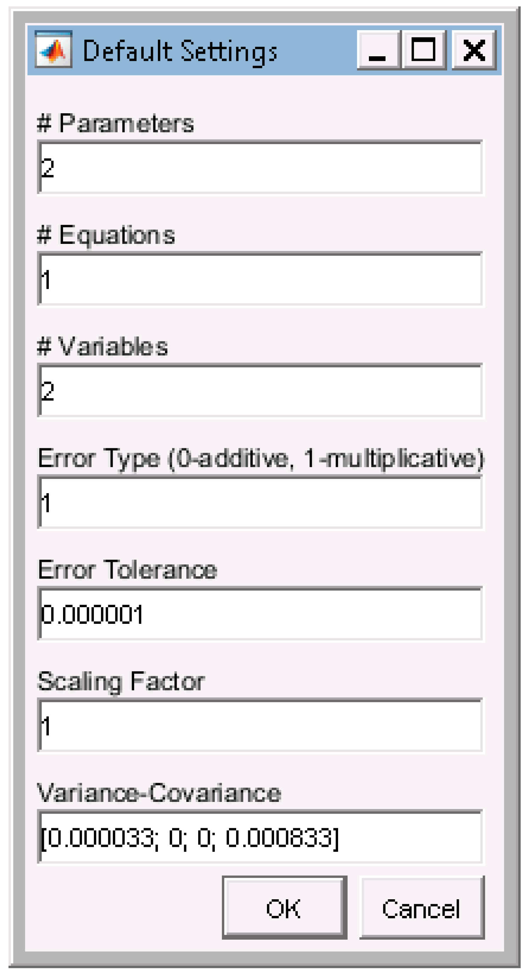Click the # Parameters label

116,124
